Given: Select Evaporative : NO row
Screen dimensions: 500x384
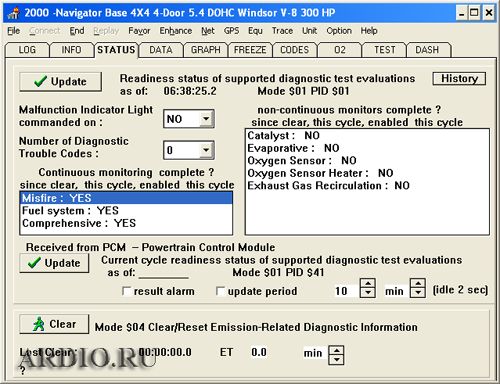Looking at the screenshot, I should [367, 148].
